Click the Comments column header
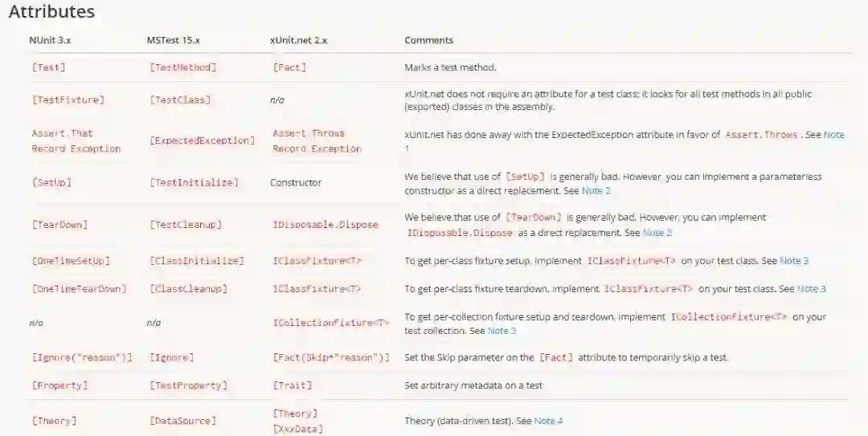 pyautogui.click(x=428, y=40)
